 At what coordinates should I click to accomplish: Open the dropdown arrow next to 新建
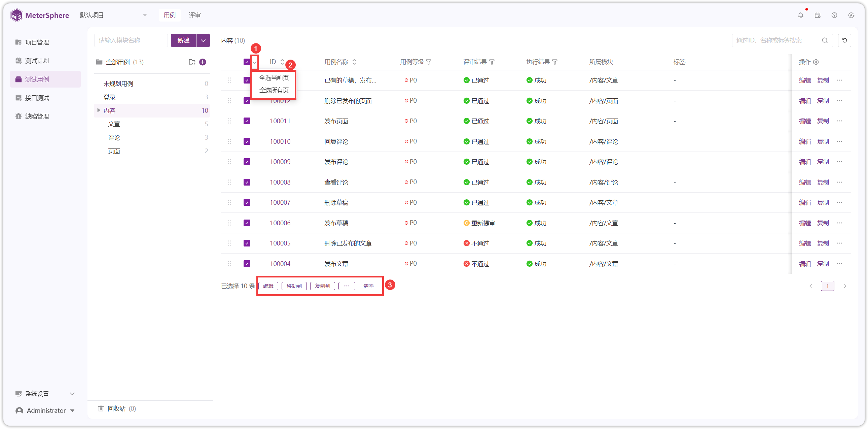pos(203,40)
